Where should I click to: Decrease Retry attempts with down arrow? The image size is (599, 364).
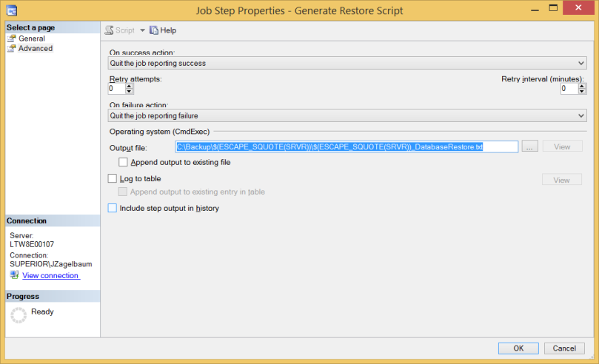point(129,91)
